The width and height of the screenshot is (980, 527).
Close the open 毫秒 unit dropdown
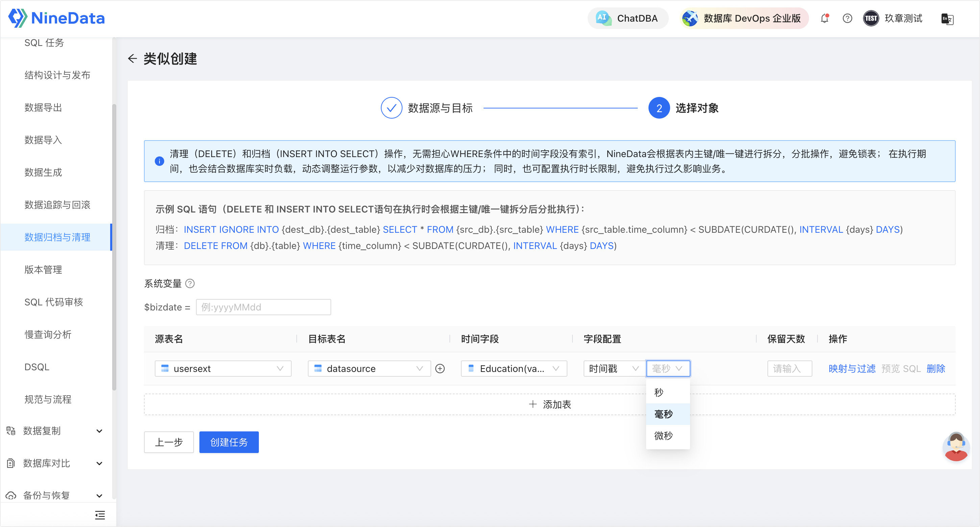click(668, 369)
